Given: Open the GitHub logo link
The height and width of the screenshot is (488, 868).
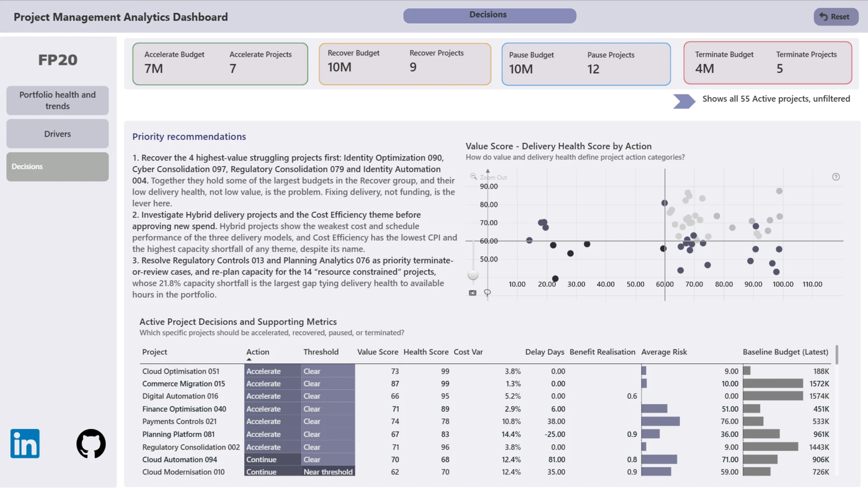Looking at the screenshot, I should (x=91, y=443).
